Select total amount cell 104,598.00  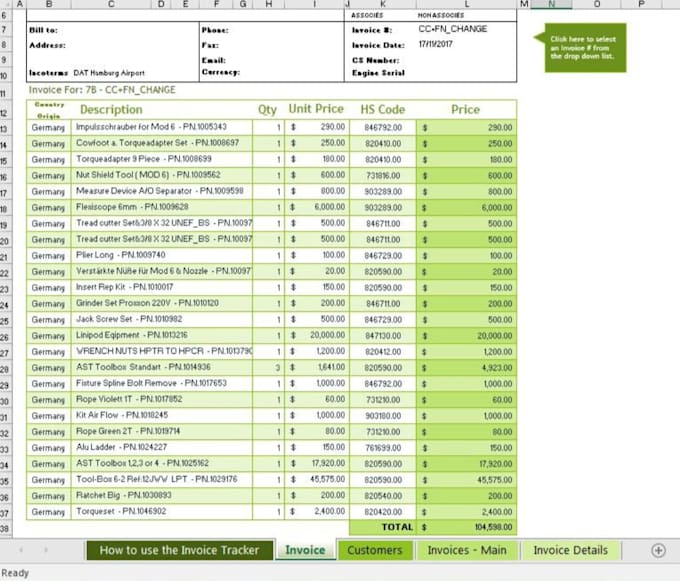pos(466,528)
